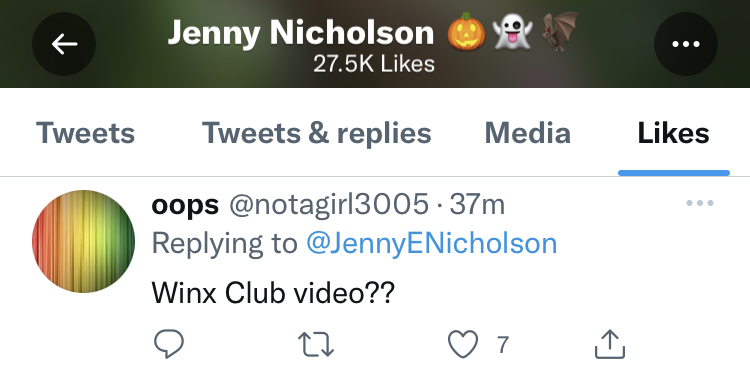Share the tweet via the share icon
The height and width of the screenshot is (371, 750).
(610, 344)
